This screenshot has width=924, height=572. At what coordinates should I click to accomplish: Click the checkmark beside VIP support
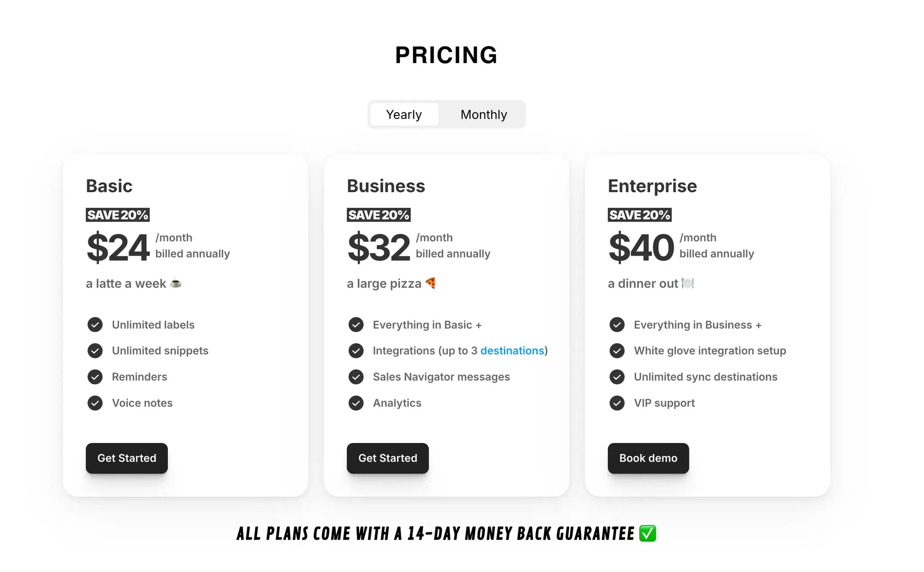617,403
